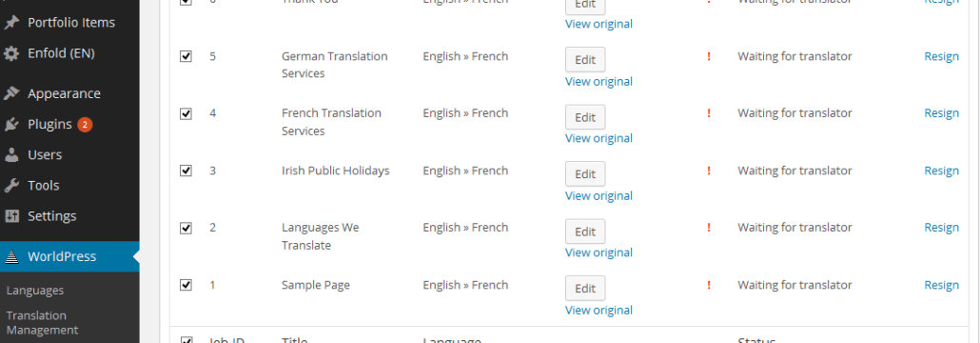Edit the French Translation Services job
This screenshot has height=343, width=980.
tap(585, 117)
